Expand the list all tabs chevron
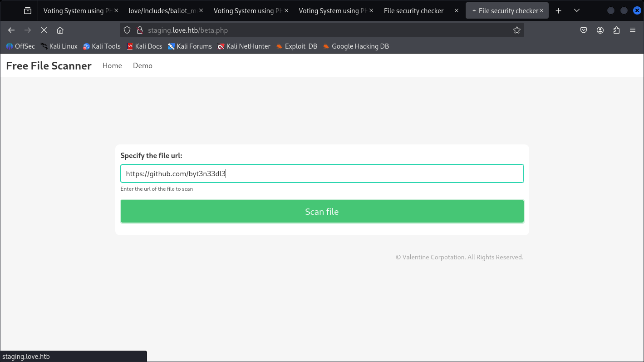644x362 pixels. click(x=576, y=10)
